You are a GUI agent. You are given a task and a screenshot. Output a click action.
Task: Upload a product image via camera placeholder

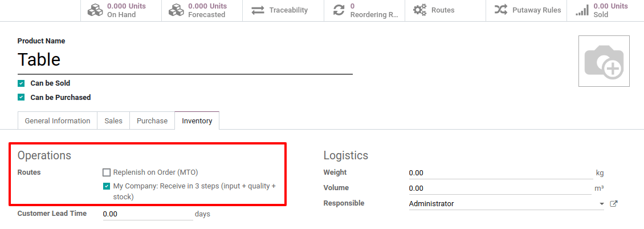pos(604,61)
